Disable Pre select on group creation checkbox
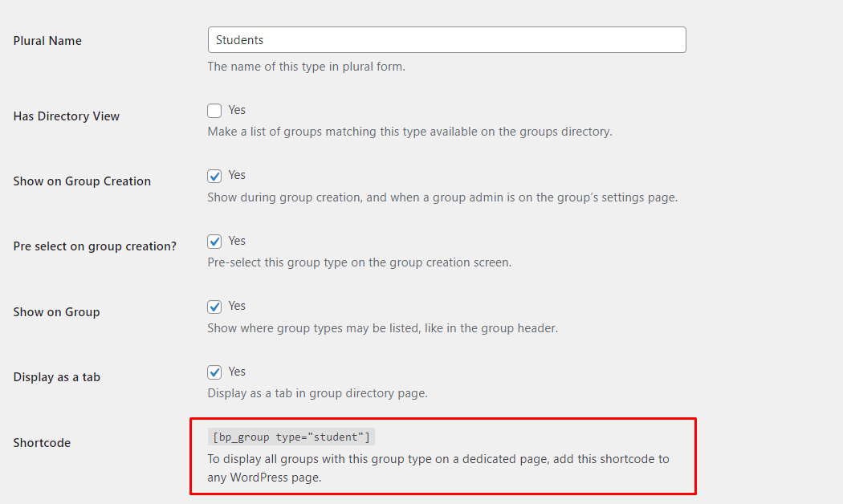The width and height of the screenshot is (843, 504). pyautogui.click(x=214, y=242)
